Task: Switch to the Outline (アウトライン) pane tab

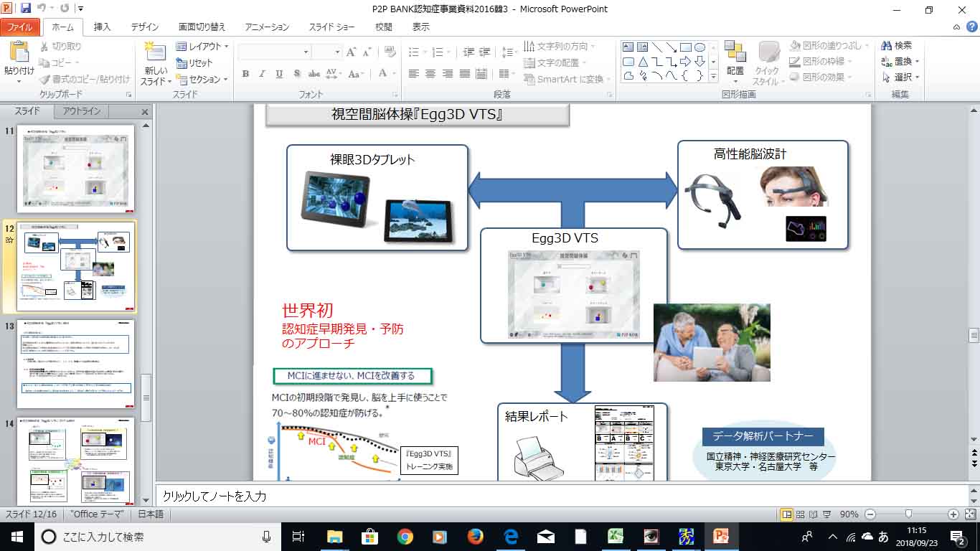Action: pyautogui.click(x=82, y=111)
